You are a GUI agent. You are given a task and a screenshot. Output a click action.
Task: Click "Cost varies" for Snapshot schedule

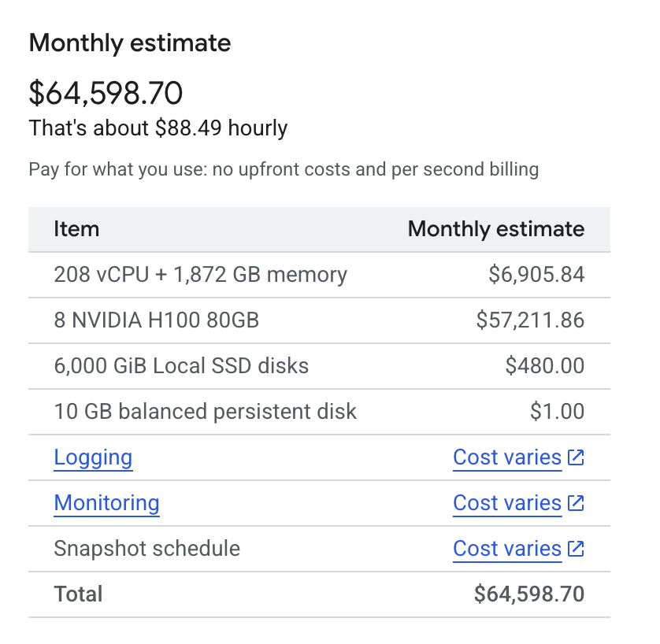[507, 549]
